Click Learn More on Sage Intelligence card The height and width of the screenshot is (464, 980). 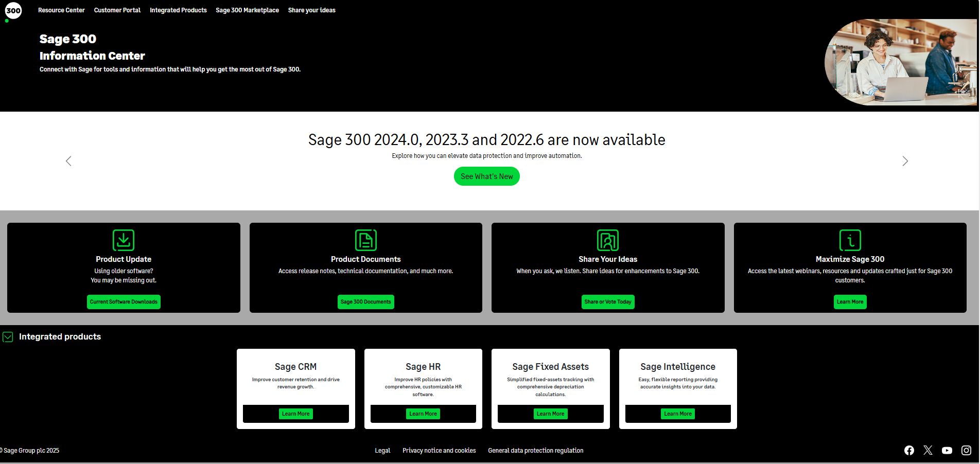tap(678, 414)
